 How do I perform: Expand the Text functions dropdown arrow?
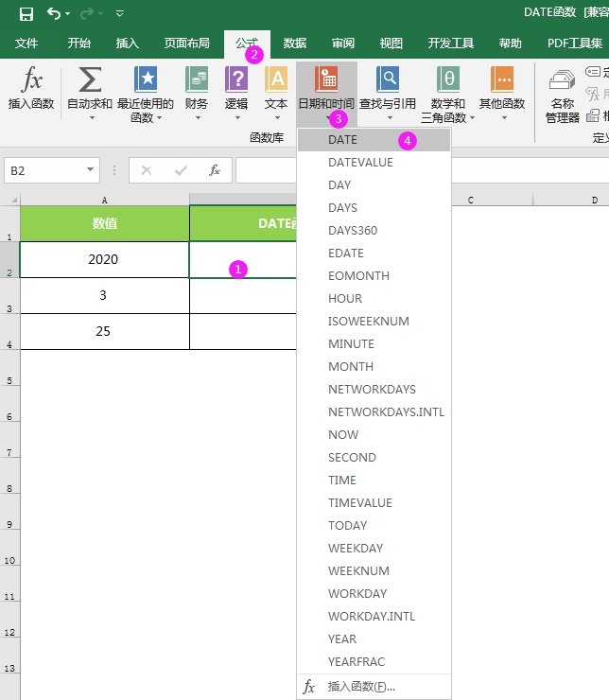(277, 118)
